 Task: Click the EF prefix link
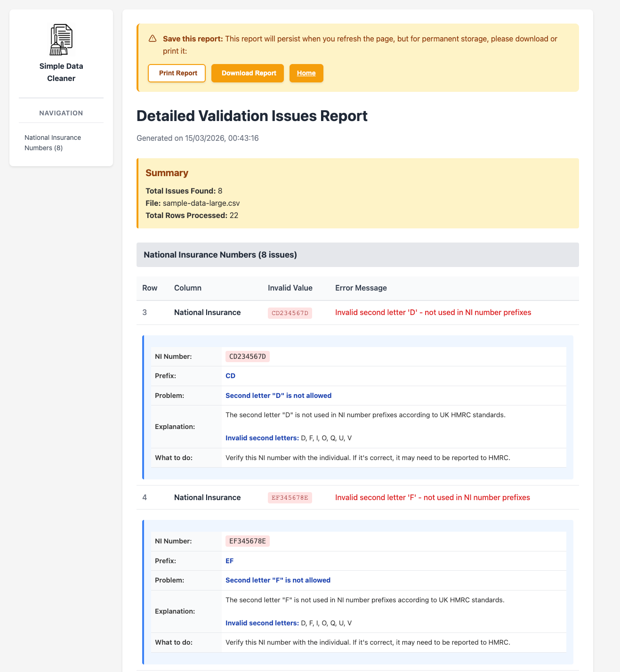pyautogui.click(x=230, y=561)
